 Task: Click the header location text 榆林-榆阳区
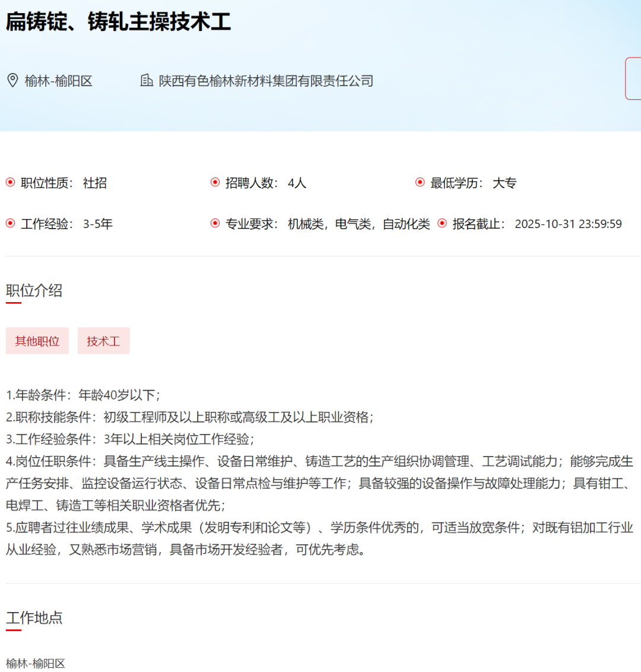[58, 81]
